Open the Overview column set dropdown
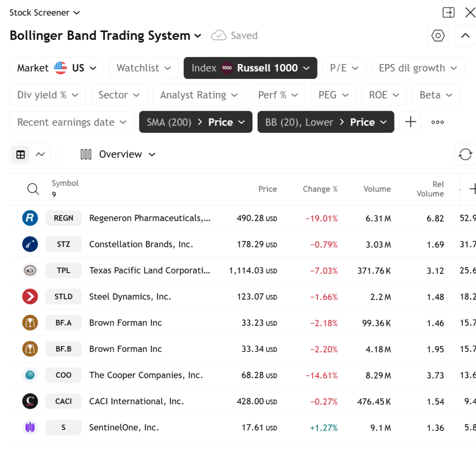476x457 pixels. pos(118,155)
